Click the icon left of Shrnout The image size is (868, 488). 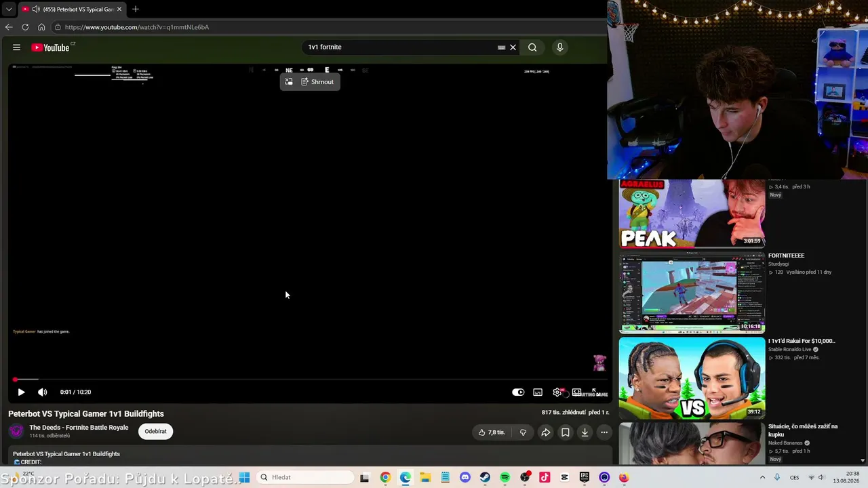pyautogui.click(x=288, y=82)
